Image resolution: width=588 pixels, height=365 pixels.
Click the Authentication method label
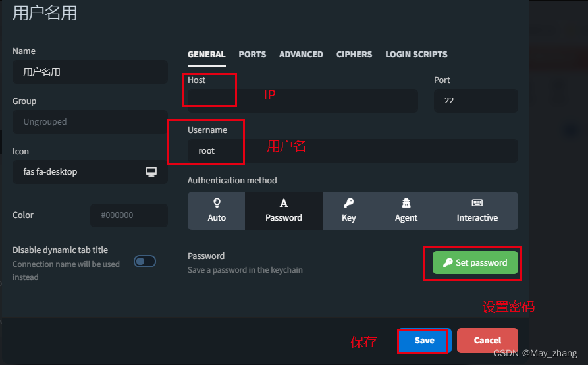point(232,180)
